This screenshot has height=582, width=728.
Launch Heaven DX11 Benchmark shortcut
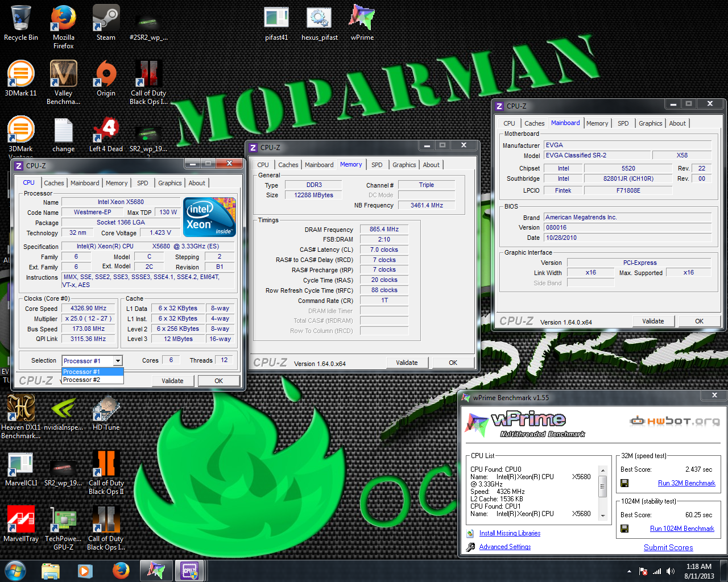coord(20,417)
